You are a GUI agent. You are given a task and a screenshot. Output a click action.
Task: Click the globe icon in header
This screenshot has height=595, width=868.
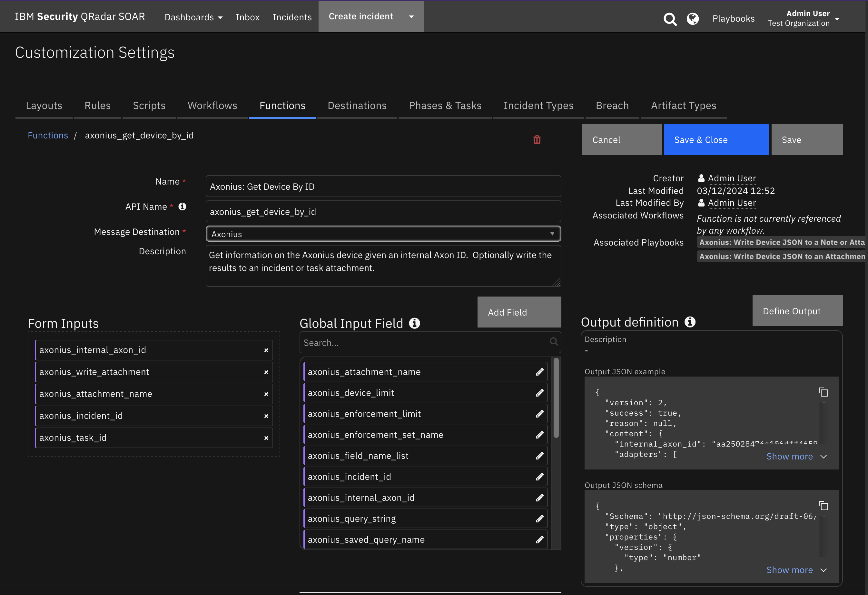click(x=693, y=18)
